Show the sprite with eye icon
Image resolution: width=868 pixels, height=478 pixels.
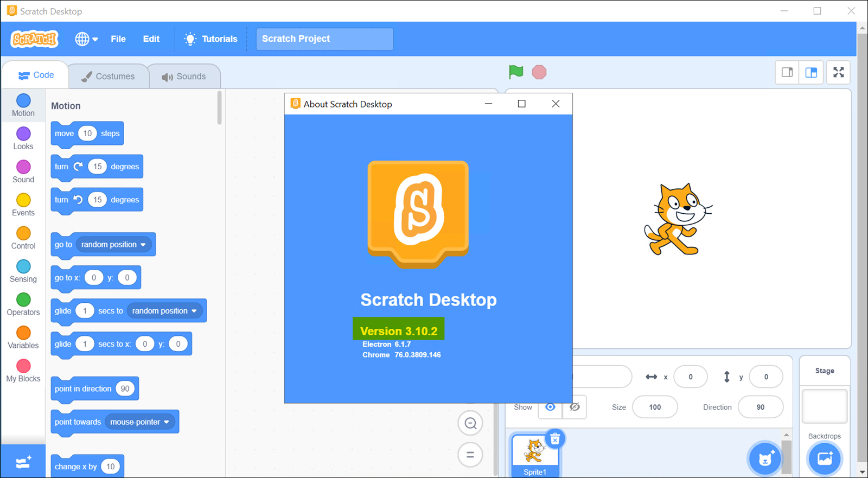(x=550, y=407)
